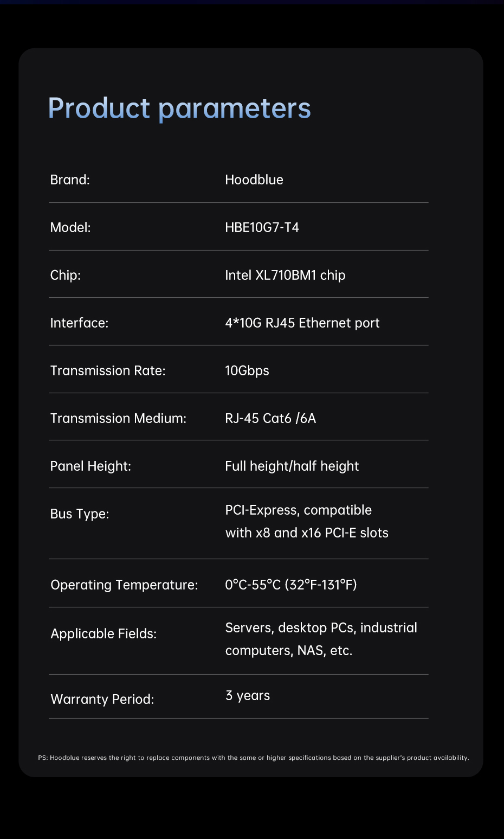
Task: Select the Bus Type label
Action: click(x=80, y=514)
